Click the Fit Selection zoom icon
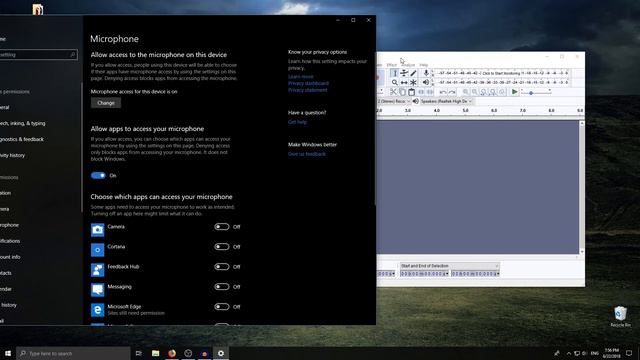Image resolution: width=640 pixels, height=360 pixels. click(484, 92)
